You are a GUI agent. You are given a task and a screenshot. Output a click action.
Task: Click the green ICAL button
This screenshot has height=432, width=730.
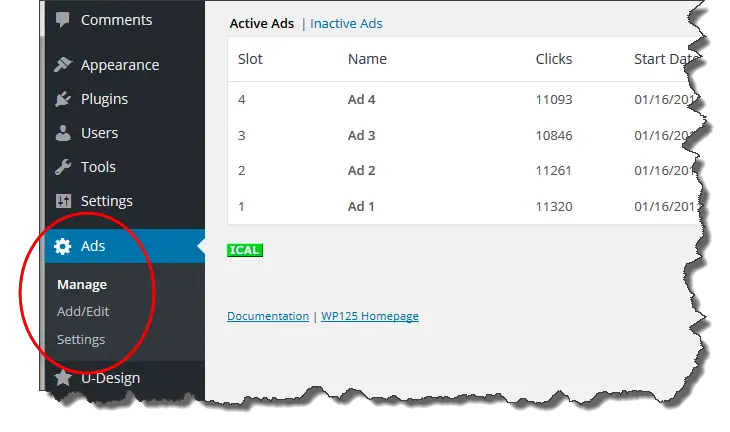tap(245, 250)
